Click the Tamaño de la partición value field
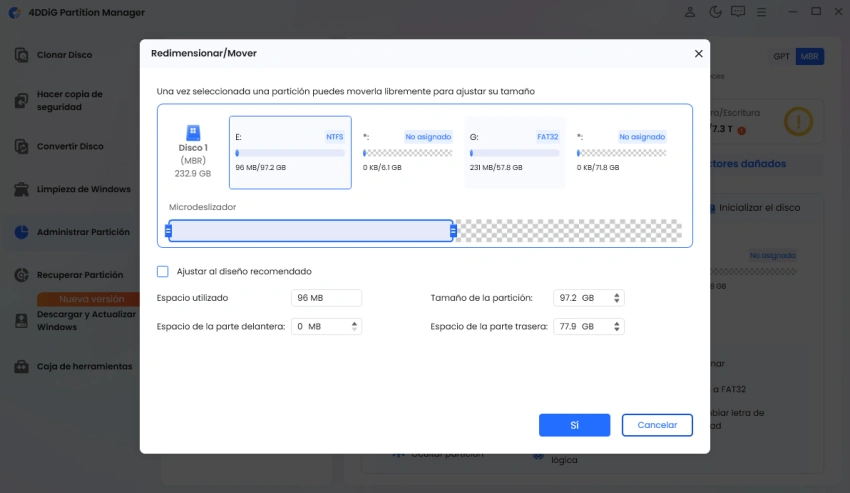The width and height of the screenshot is (850, 493). [588, 298]
